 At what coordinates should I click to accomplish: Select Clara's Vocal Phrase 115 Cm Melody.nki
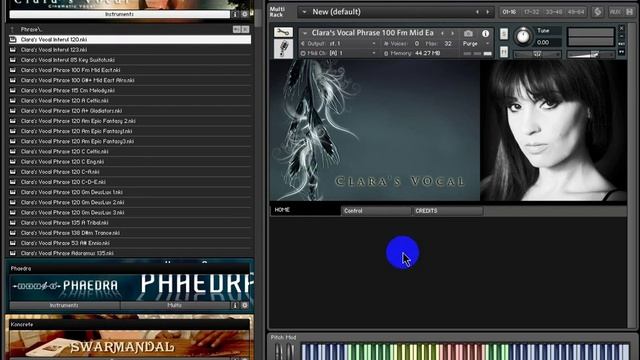[x=130, y=91]
